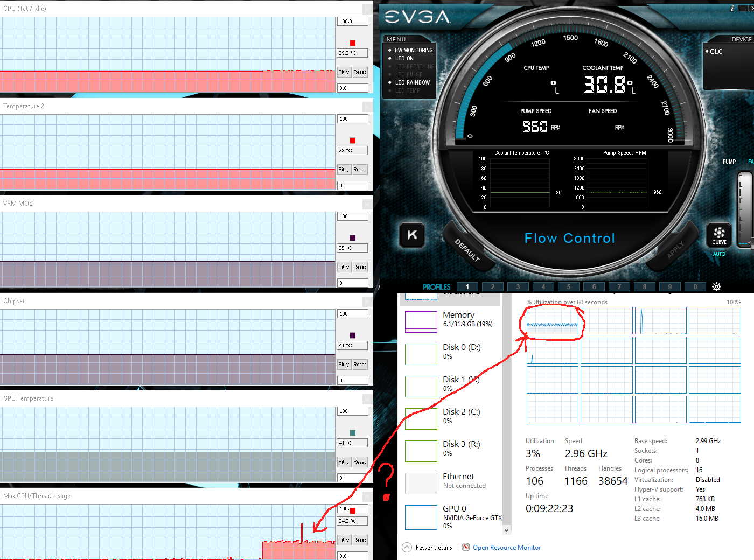This screenshot has height=560, width=754.
Task: Click Fit y on CPU (Tctl/Tdie) graph
Action: click(344, 72)
